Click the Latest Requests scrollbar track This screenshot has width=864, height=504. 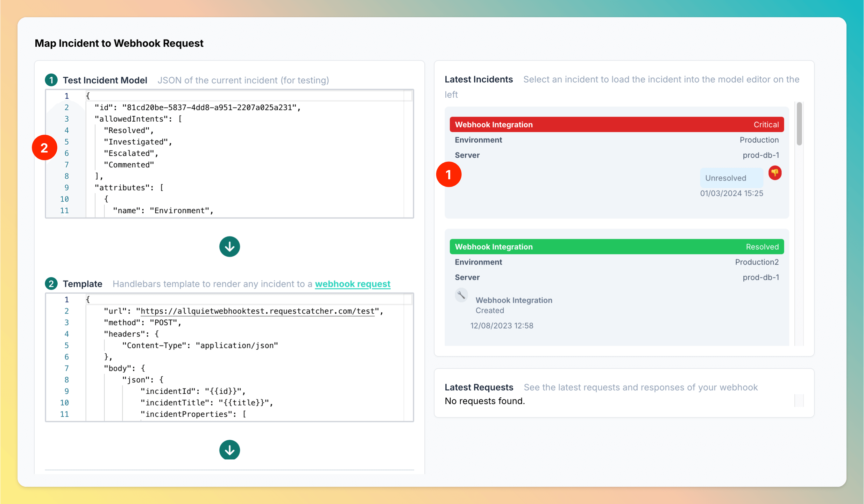pos(799,401)
